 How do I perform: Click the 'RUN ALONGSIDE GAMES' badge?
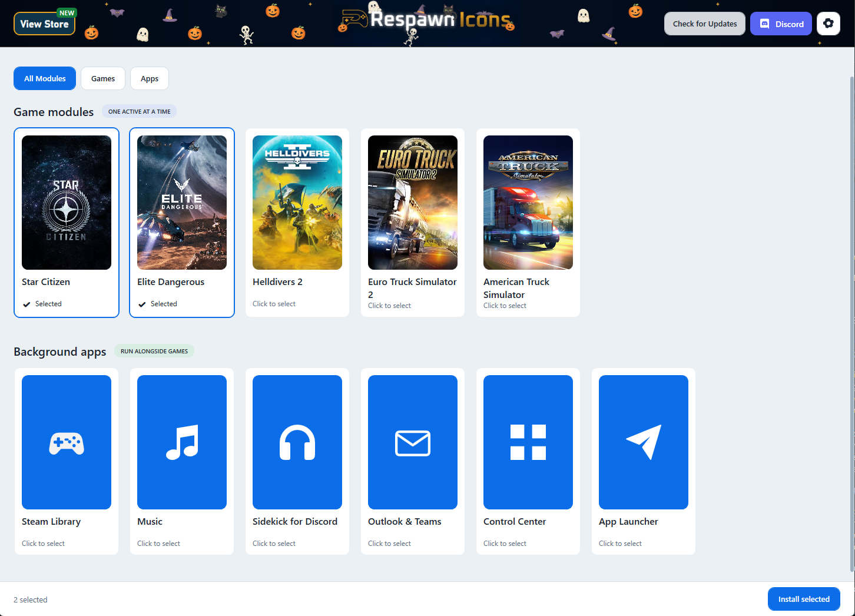pos(154,351)
